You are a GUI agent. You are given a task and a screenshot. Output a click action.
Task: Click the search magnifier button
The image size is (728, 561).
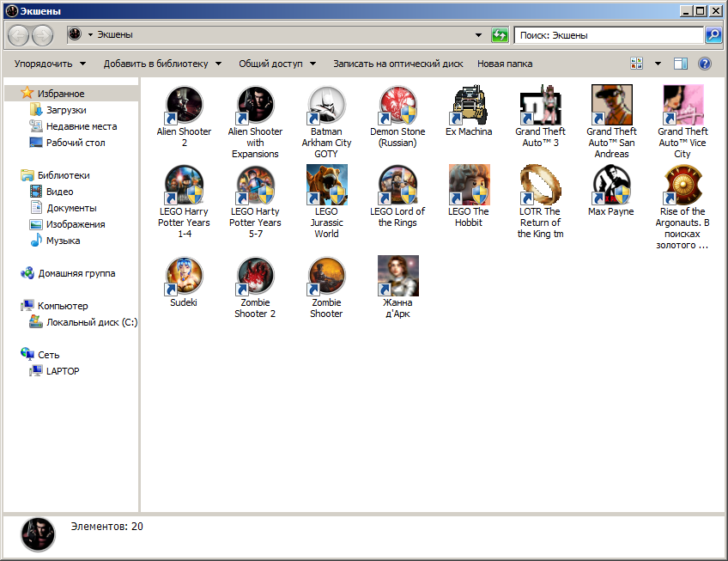coord(713,35)
